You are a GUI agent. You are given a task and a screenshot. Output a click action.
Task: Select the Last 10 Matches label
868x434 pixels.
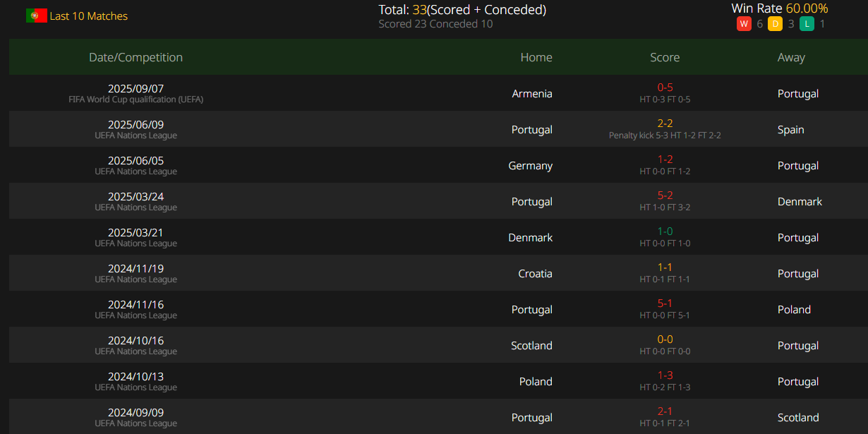click(x=89, y=16)
